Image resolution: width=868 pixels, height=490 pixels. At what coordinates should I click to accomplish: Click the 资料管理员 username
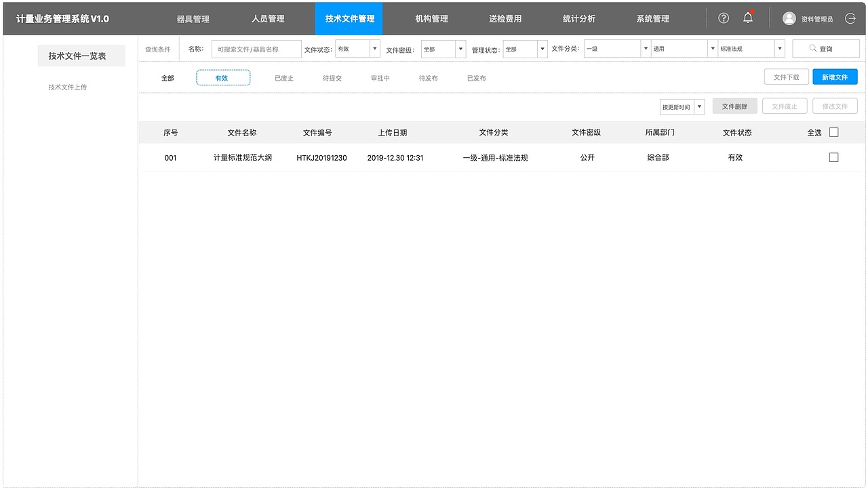(817, 20)
